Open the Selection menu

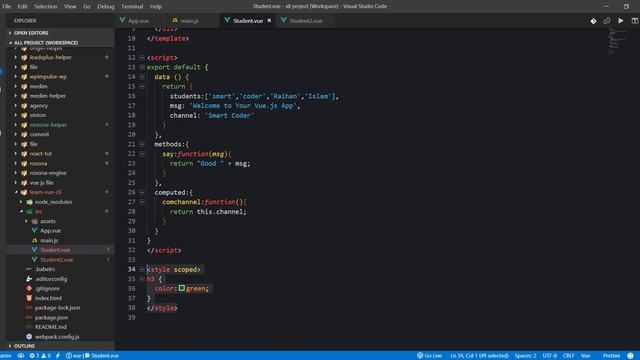tap(46, 7)
